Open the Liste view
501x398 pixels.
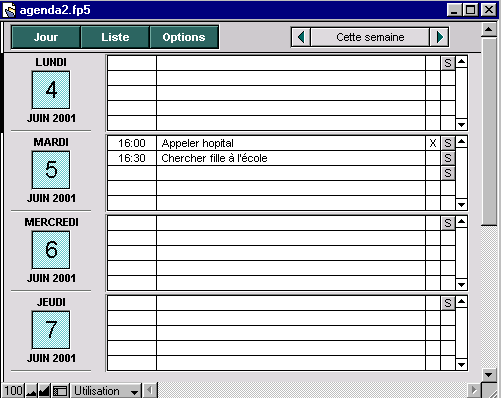point(115,37)
